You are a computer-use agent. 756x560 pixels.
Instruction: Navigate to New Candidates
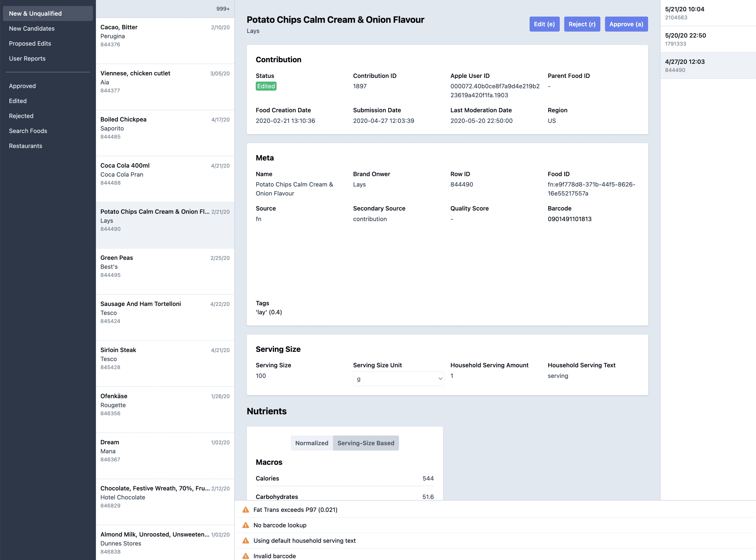point(32,29)
